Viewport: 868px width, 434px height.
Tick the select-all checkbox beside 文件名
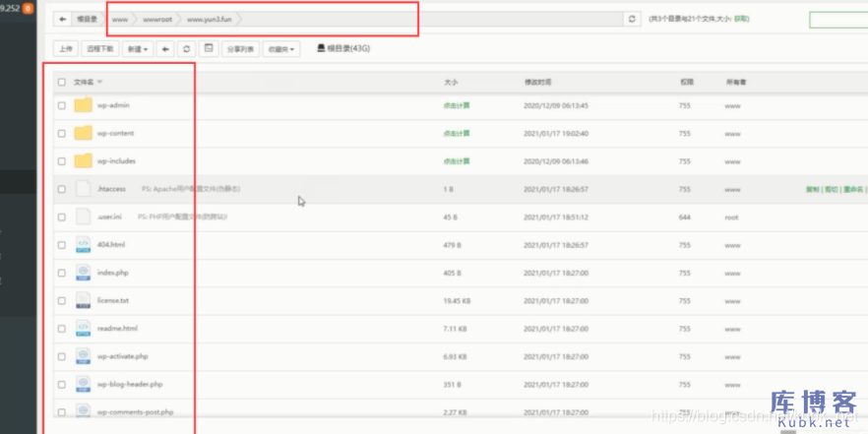[61, 82]
